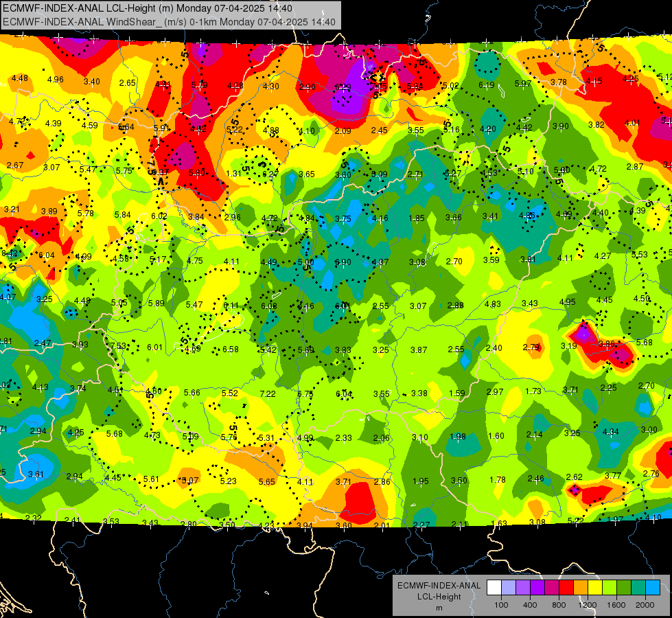
Task: Click the wind shear value 3.61
Action: click(36, 474)
